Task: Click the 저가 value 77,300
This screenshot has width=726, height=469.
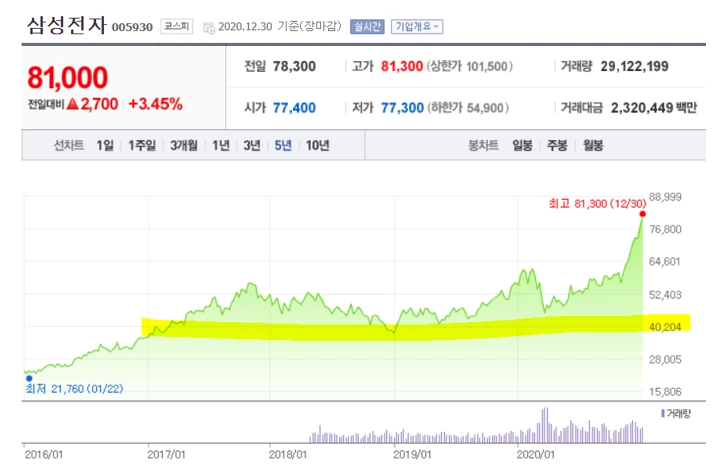Action: [402, 108]
